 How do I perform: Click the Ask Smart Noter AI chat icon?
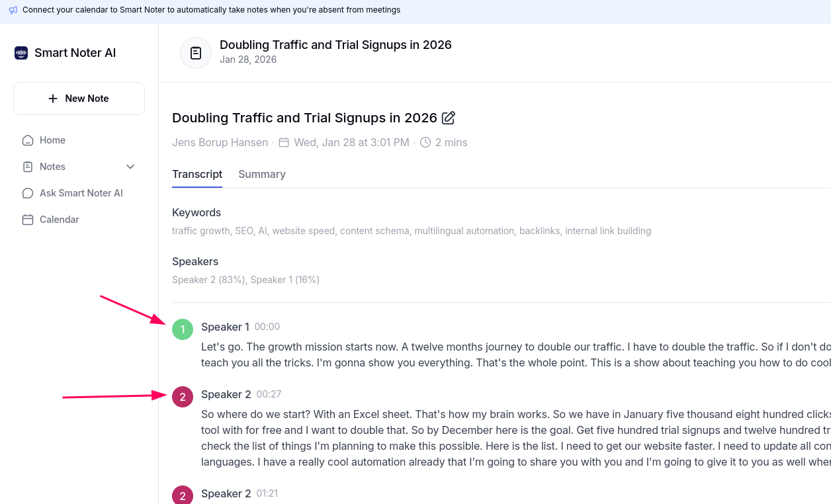pyautogui.click(x=28, y=193)
